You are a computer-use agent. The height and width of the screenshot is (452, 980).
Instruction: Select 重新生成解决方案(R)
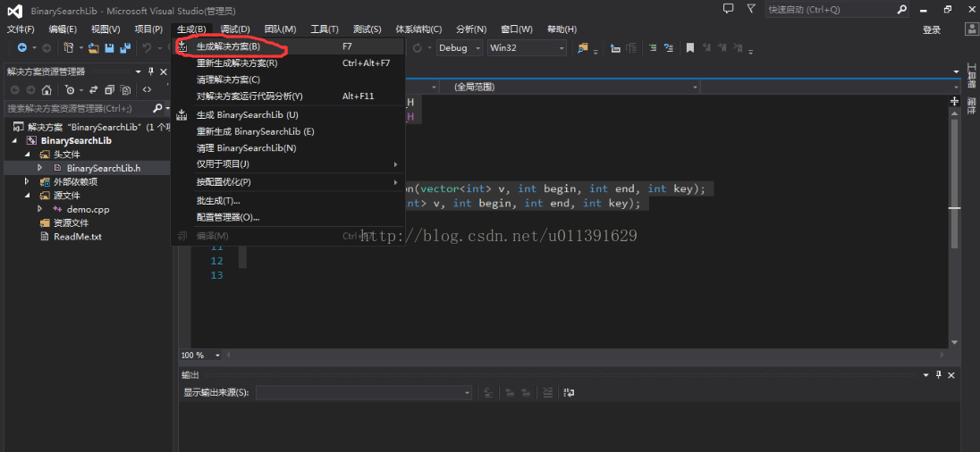(x=288, y=63)
